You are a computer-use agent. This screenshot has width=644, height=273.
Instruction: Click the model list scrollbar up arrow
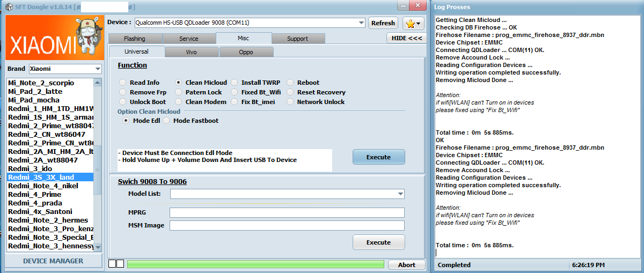click(x=98, y=82)
